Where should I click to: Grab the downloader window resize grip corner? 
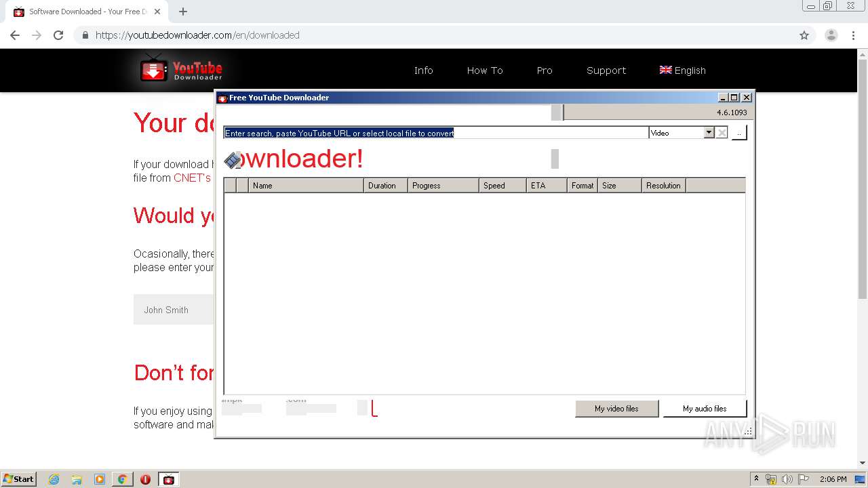click(748, 431)
